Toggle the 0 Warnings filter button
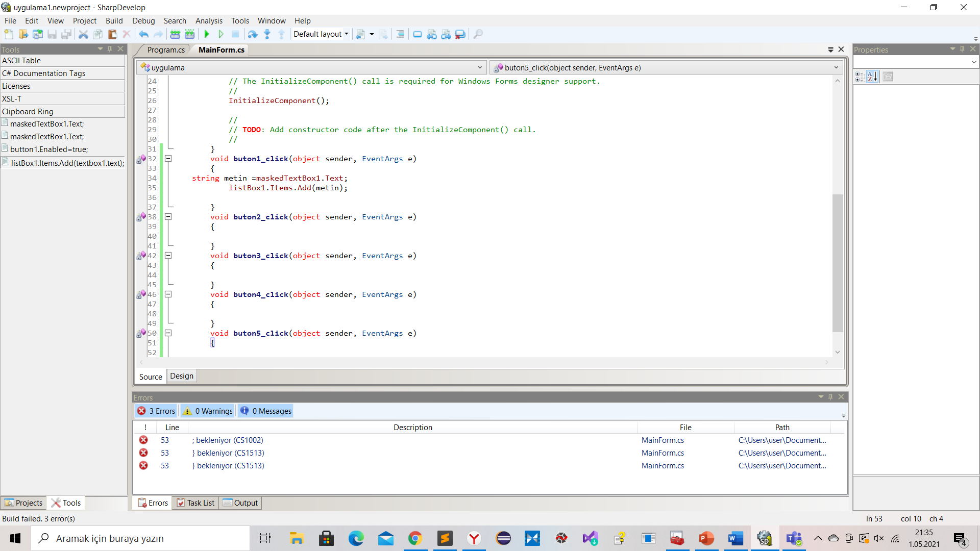 point(208,411)
